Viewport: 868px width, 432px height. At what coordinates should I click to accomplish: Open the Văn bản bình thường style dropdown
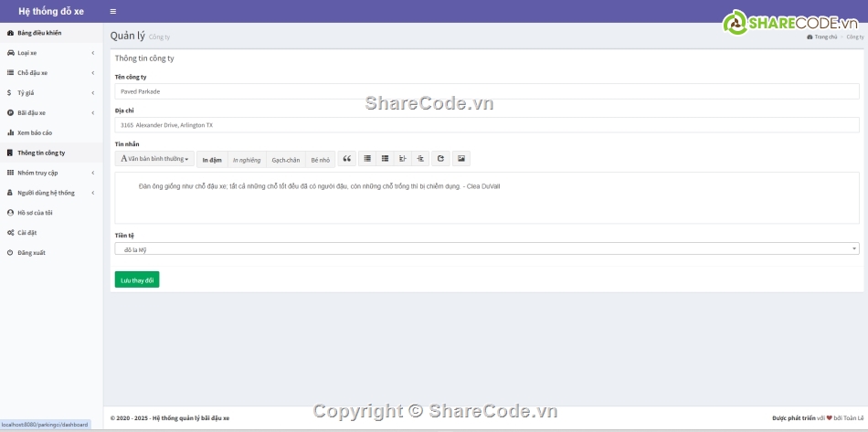point(154,159)
